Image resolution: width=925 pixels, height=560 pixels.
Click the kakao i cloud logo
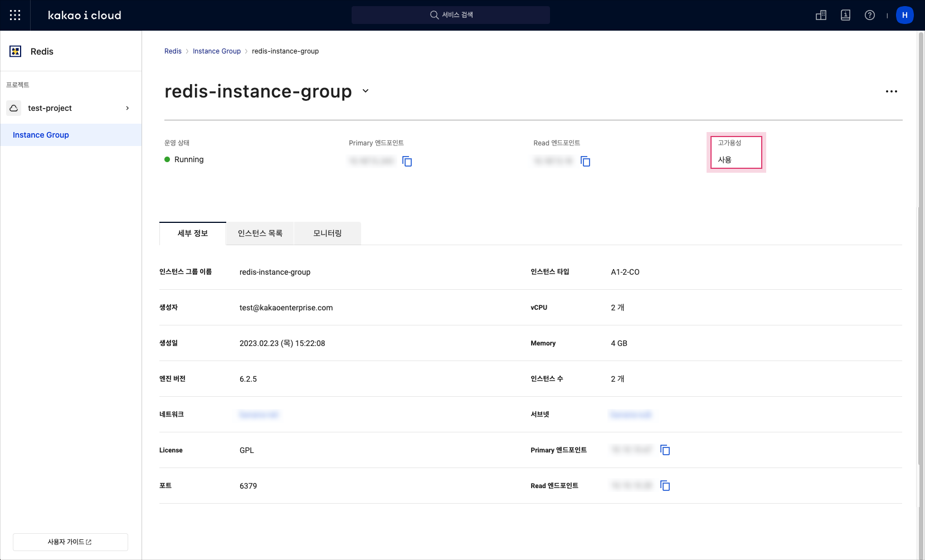coord(84,15)
